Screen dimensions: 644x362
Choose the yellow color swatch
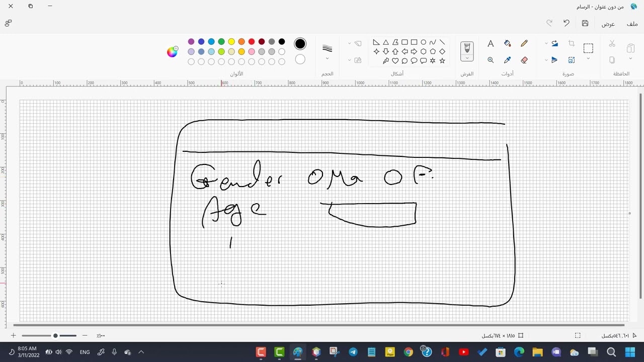[x=231, y=42]
